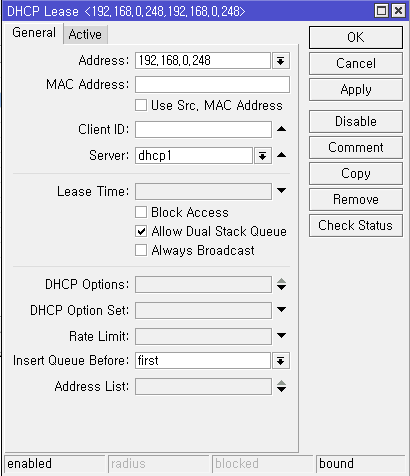Toggle the Address List up-down arrows
This screenshot has height=476, width=410.
pyautogui.click(x=282, y=387)
